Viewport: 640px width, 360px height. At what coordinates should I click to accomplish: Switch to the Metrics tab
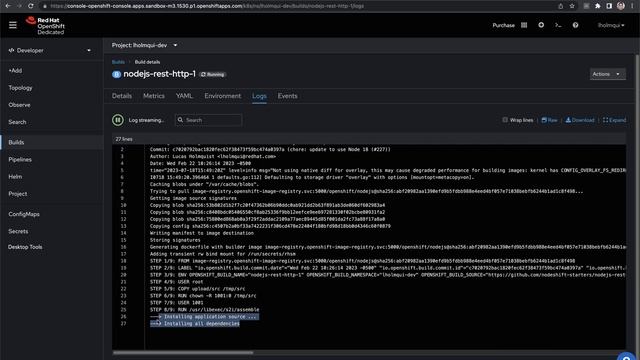[x=154, y=96]
